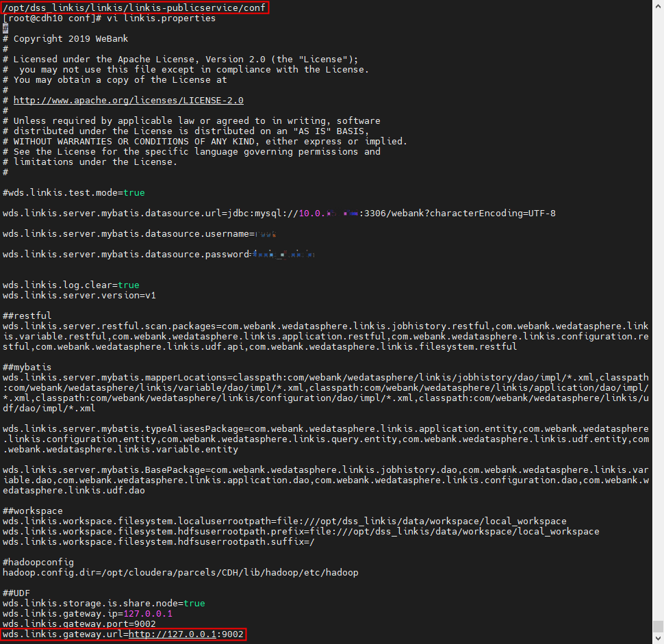Click the mybatis.datasource.url line
This screenshot has width=664, height=644.
point(279,214)
